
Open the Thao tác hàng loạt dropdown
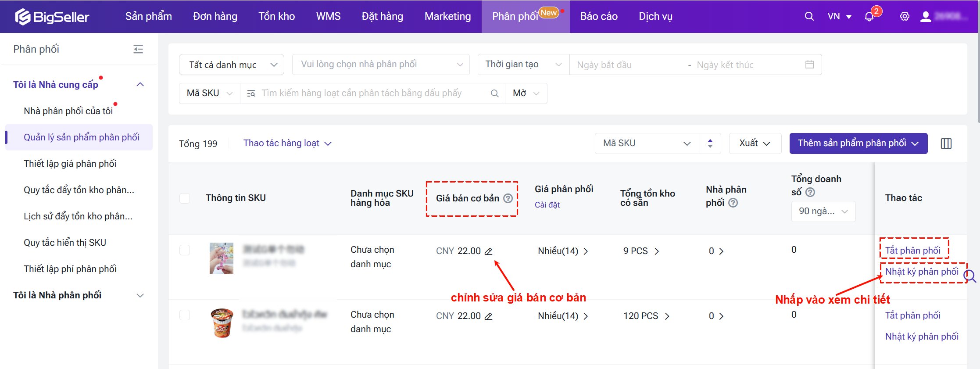287,143
